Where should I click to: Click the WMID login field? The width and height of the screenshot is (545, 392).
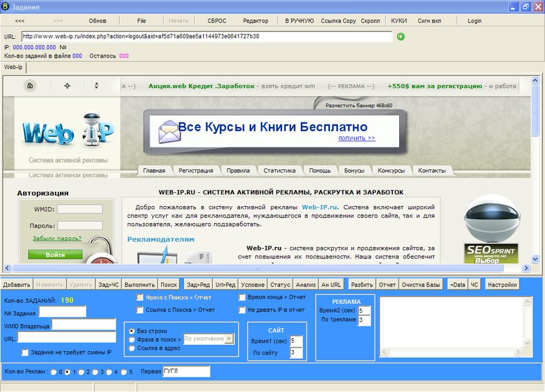80,209
